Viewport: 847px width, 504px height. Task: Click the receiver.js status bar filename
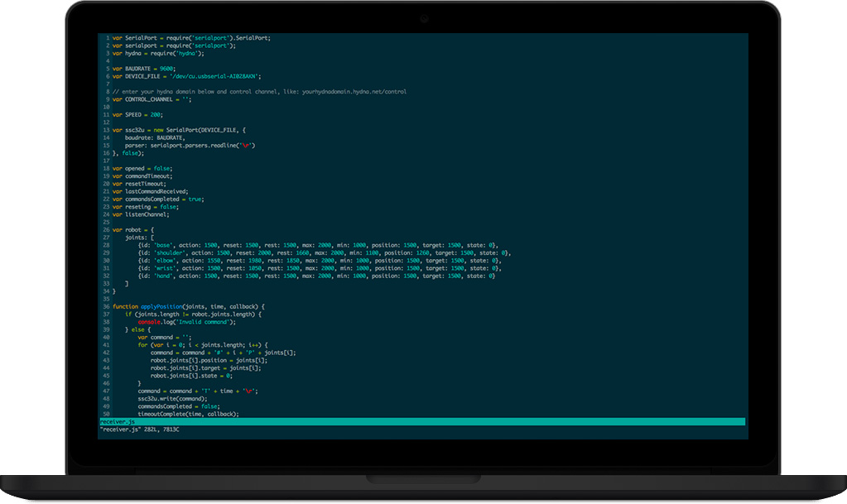tap(117, 422)
